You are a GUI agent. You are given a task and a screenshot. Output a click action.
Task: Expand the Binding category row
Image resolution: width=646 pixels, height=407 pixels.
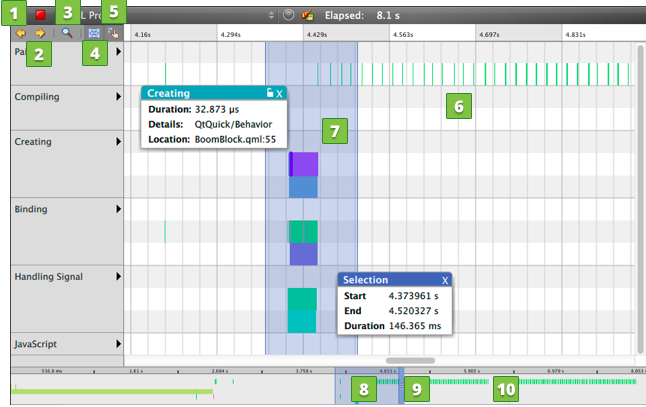pos(119,209)
